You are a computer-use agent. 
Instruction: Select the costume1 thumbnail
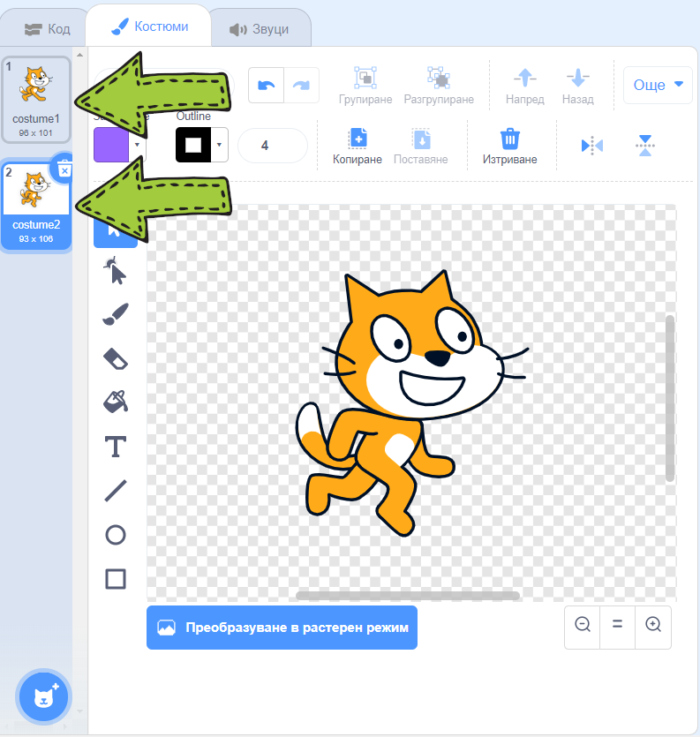(x=36, y=100)
